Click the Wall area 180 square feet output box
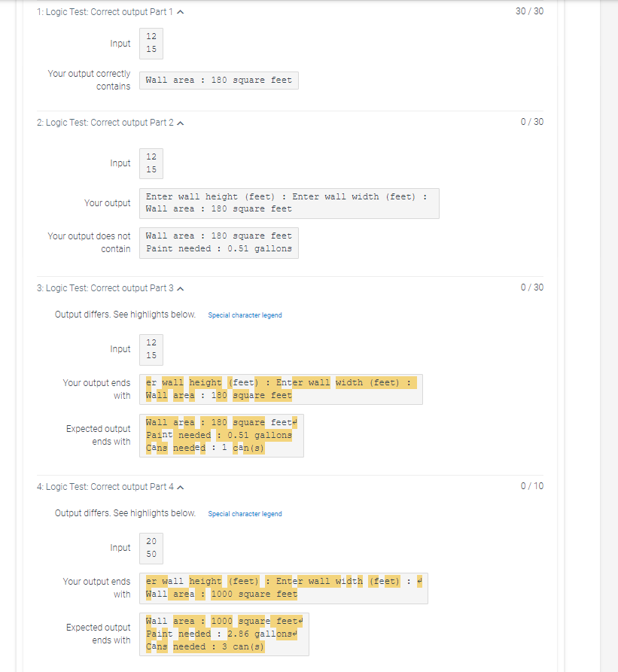The height and width of the screenshot is (672, 618). pyautogui.click(x=218, y=80)
